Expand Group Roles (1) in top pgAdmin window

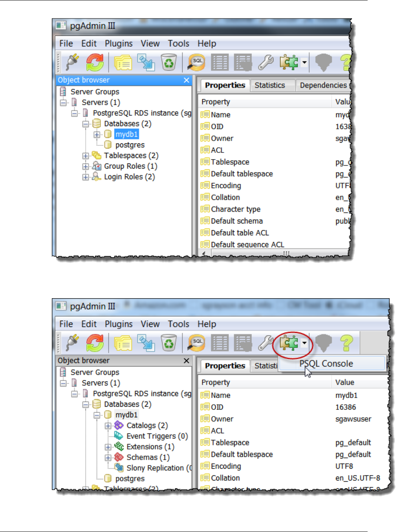pyautogui.click(x=86, y=166)
